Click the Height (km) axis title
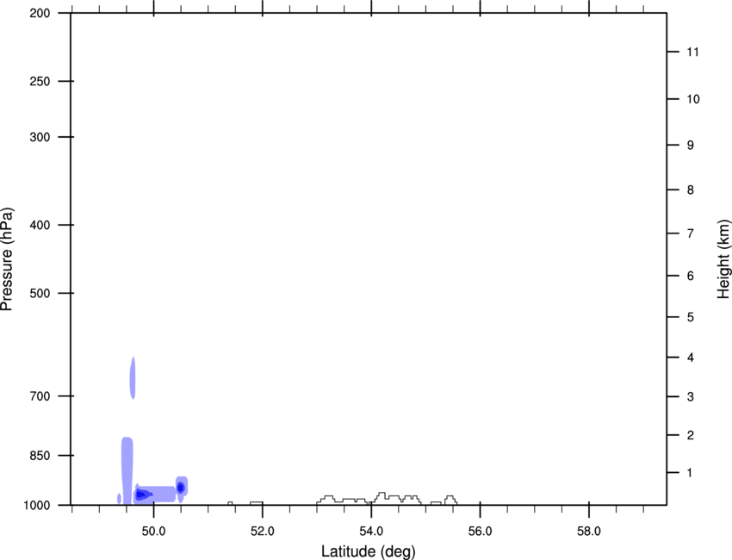Image resolution: width=732 pixels, height=560 pixels. tap(723, 259)
